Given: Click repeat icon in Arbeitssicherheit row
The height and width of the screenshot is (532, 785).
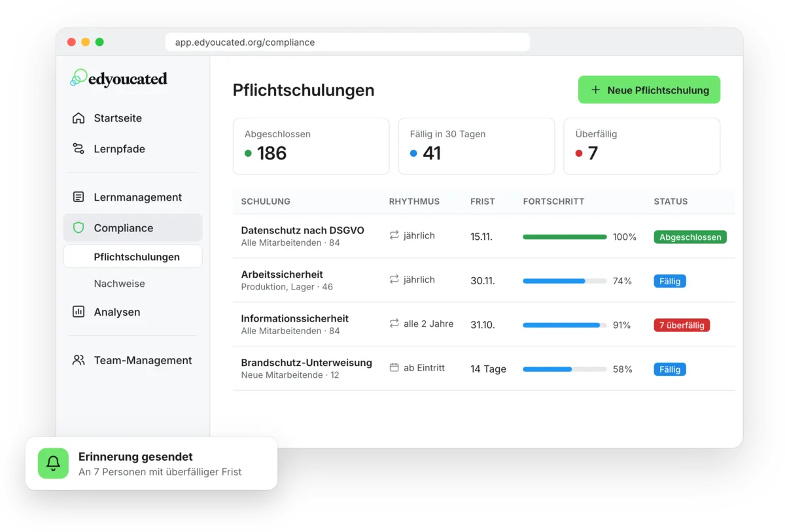Looking at the screenshot, I should click(x=394, y=280).
